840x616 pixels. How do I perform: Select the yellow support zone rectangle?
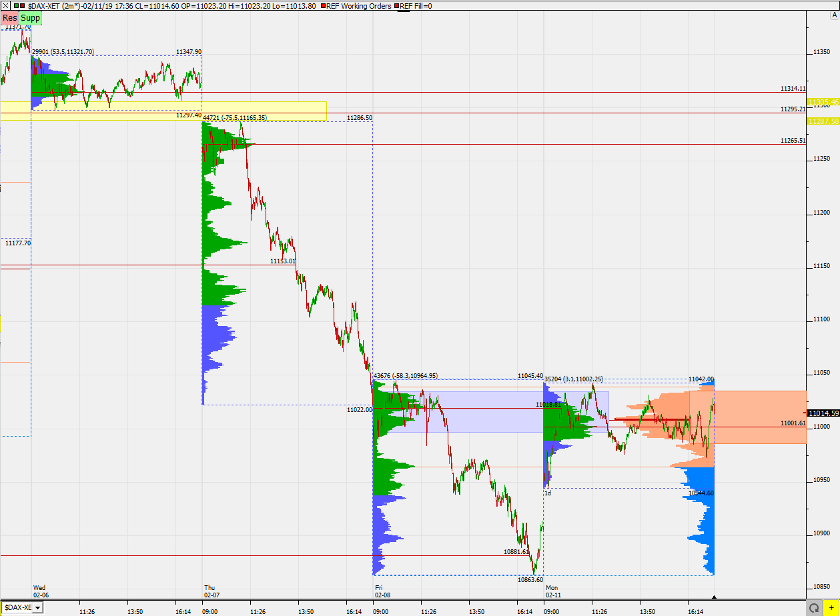(163, 111)
